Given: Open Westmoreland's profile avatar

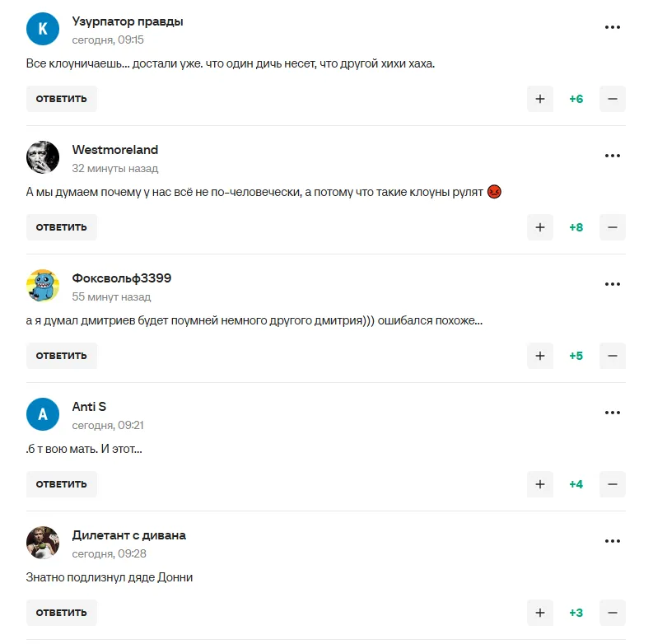Looking at the screenshot, I should [43, 157].
